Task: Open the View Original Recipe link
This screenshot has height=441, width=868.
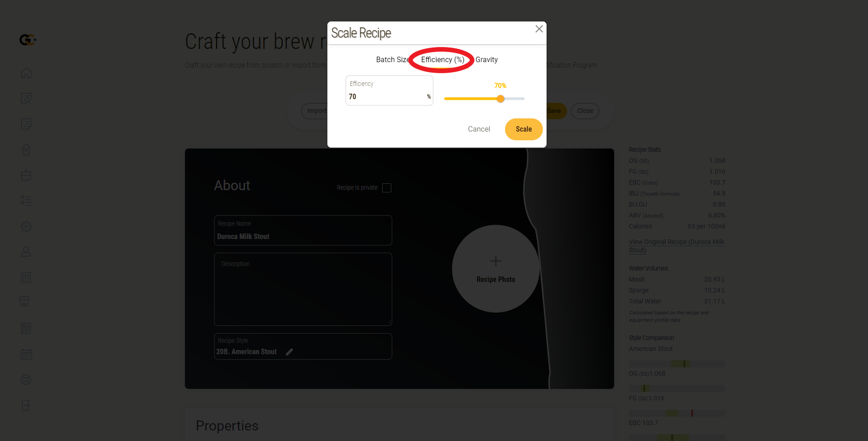Action: click(677, 246)
